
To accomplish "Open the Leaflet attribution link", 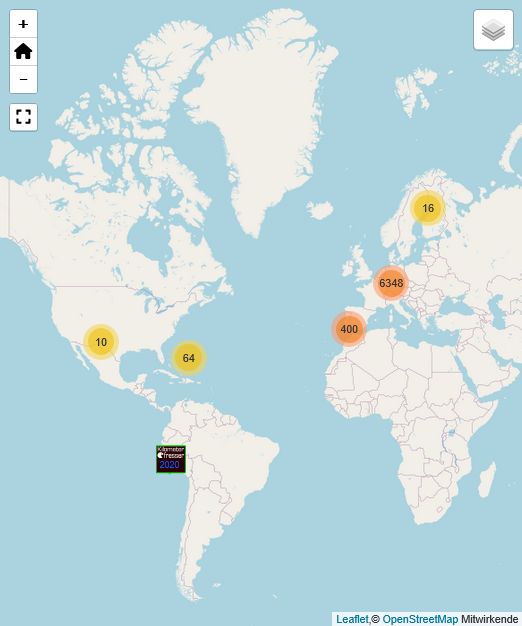I will click(x=352, y=619).
